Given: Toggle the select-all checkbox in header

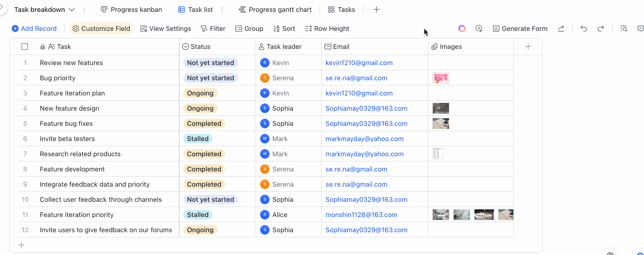Looking at the screenshot, I should pyautogui.click(x=25, y=47).
